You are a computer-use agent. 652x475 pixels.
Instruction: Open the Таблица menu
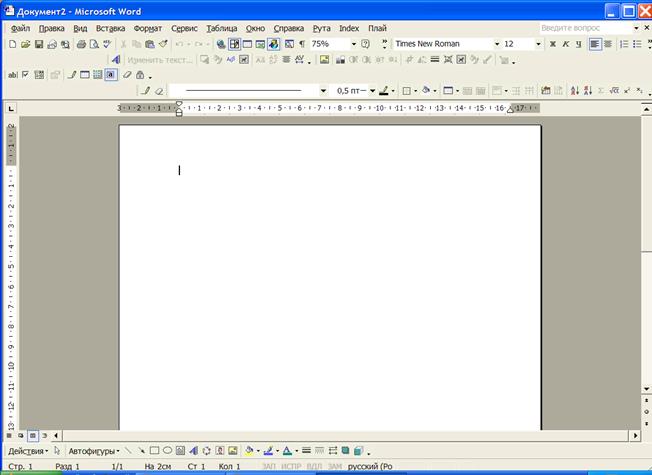pyautogui.click(x=221, y=29)
